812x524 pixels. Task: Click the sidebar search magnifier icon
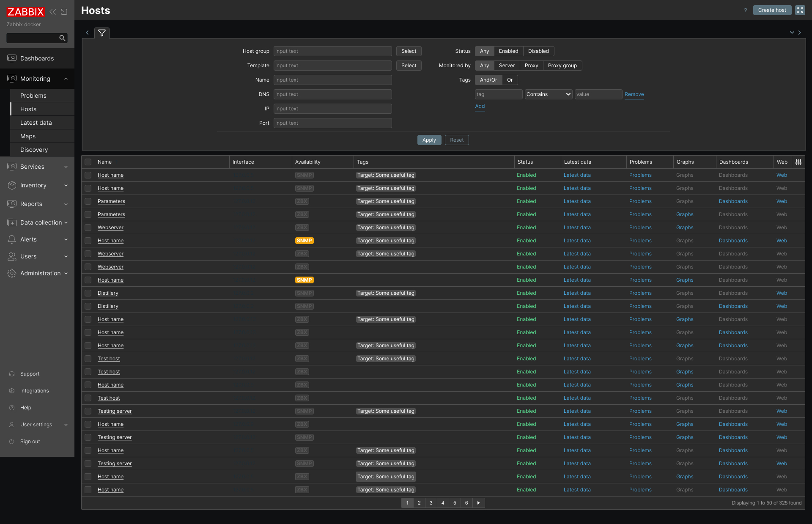62,38
